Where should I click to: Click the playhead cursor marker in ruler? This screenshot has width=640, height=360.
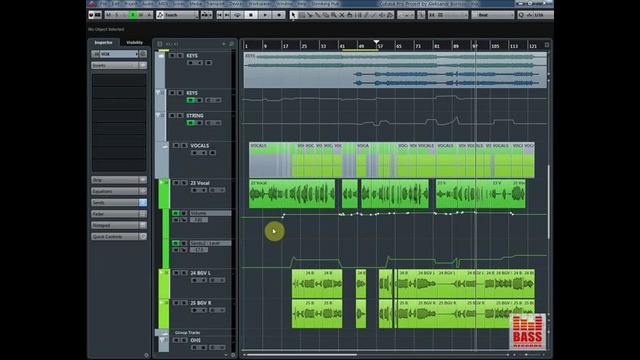[376, 42]
